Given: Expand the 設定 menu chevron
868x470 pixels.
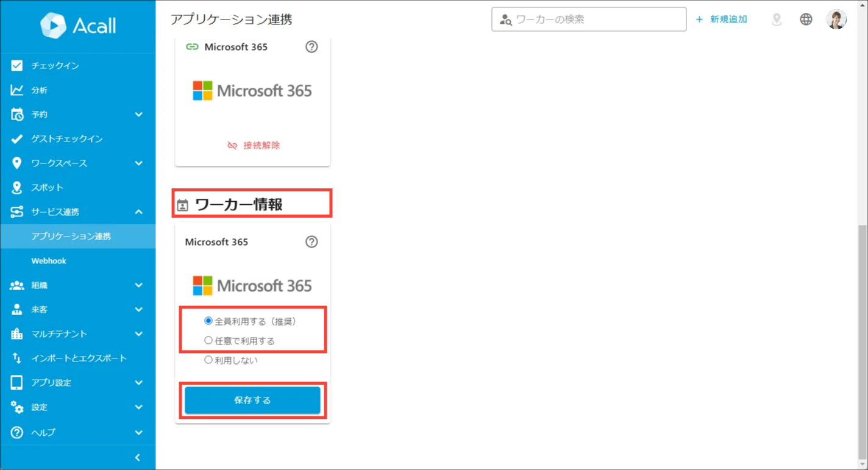Looking at the screenshot, I should (x=139, y=407).
